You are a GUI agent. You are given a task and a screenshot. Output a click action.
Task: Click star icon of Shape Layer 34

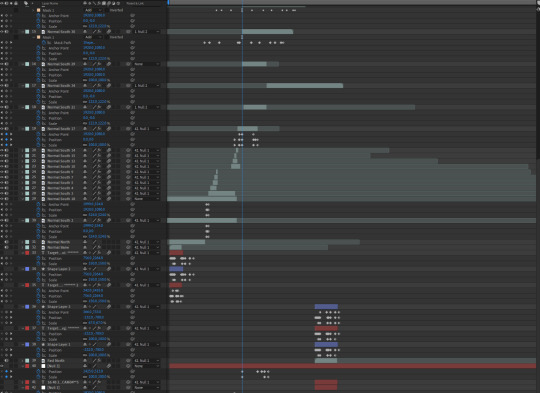[x=43, y=269]
